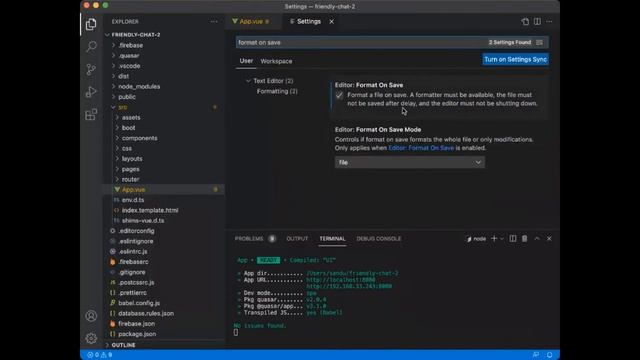640x360 pixels.
Task: Open shims-vue.d.ts file
Action: point(143,220)
